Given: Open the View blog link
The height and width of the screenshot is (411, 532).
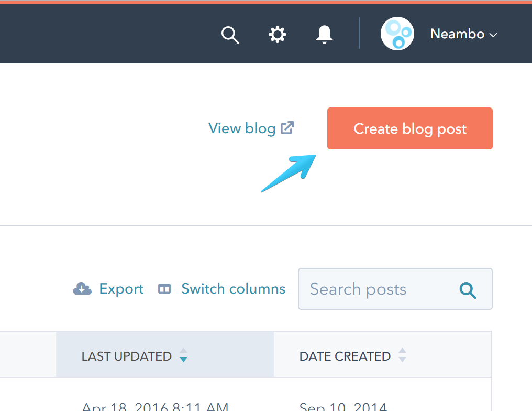Looking at the screenshot, I should pos(242,128).
